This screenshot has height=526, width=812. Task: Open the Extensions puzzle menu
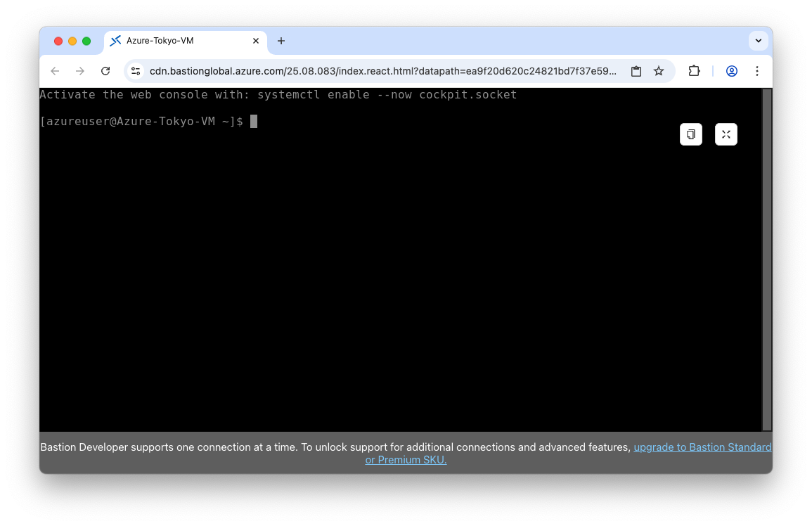[694, 71]
